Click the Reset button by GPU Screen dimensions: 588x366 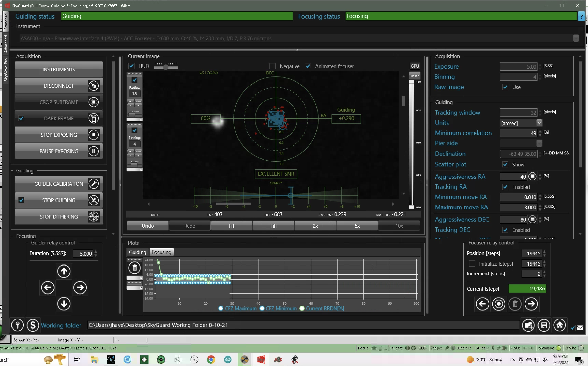tap(414, 76)
